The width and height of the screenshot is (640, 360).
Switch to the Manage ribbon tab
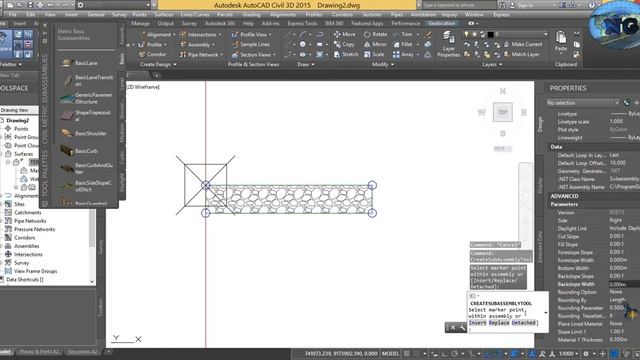pyautogui.click(x=140, y=23)
